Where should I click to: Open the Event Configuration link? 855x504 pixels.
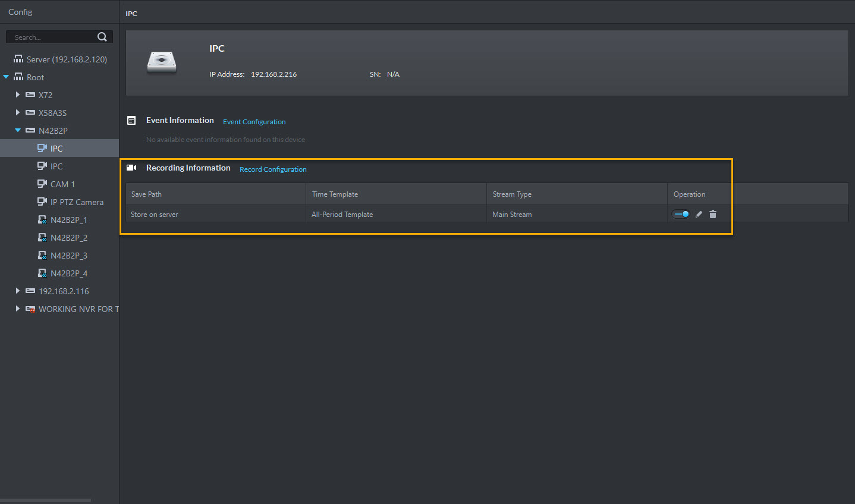tap(254, 122)
